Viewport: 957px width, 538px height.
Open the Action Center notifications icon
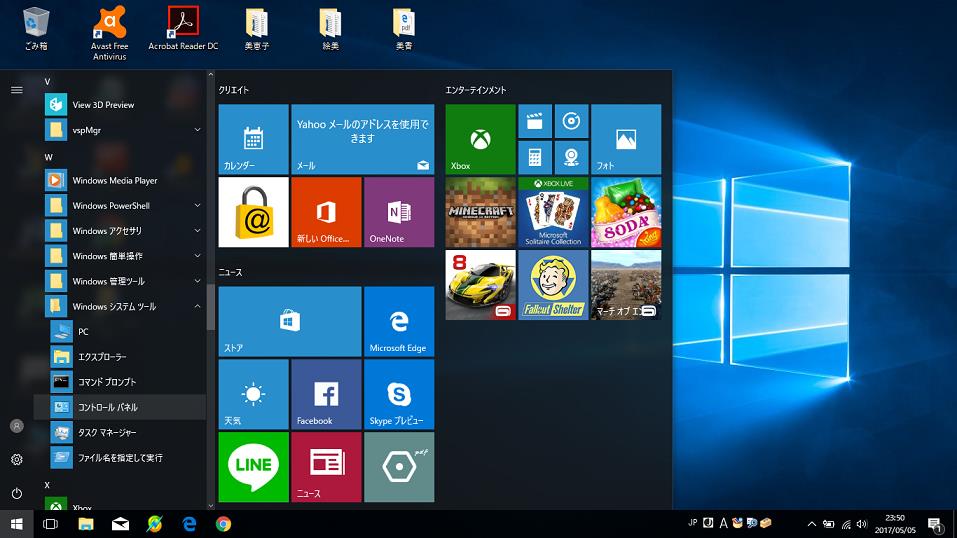point(935,524)
